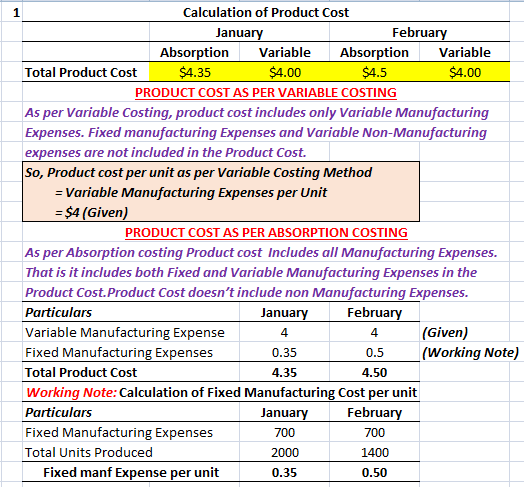Select the top February header cell
Screen dimensions: 524x487
[x=419, y=32]
